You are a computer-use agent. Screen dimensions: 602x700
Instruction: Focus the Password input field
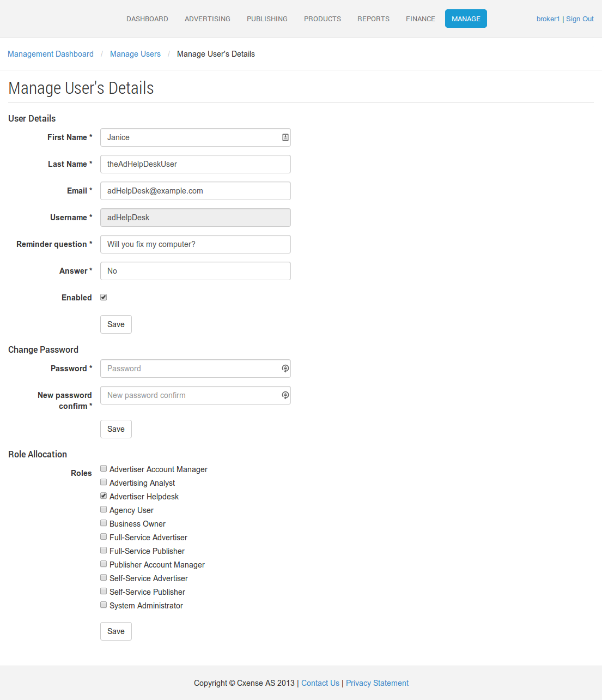pyautogui.click(x=196, y=369)
